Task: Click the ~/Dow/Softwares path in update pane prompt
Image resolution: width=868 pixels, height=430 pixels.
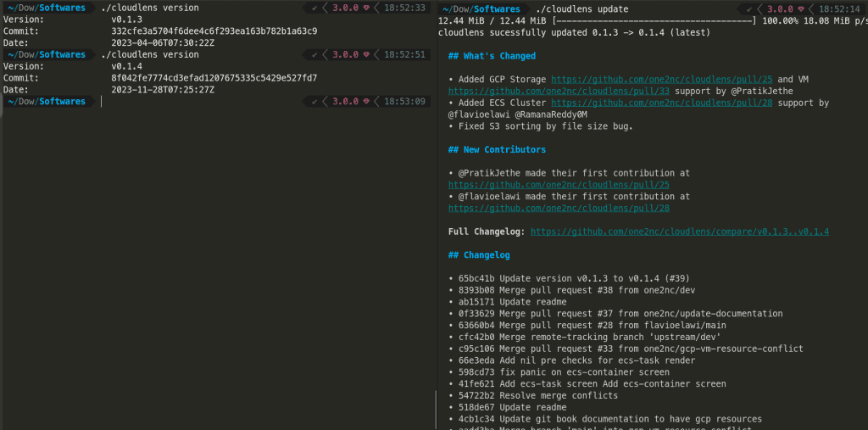Action: 481,9
